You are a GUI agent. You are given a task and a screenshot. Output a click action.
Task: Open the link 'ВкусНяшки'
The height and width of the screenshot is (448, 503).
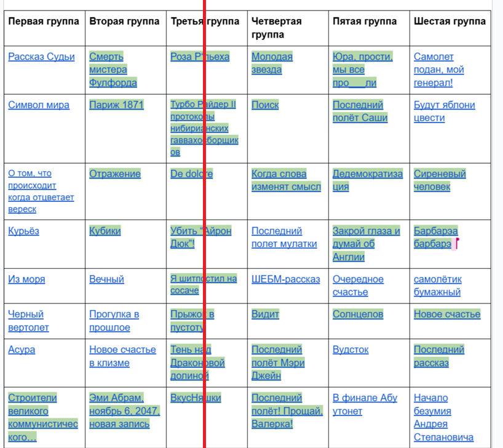(x=196, y=398)
